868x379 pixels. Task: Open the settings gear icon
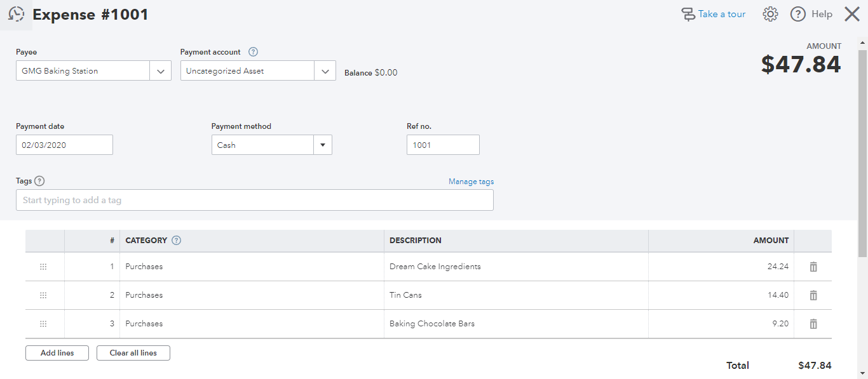(770, 14)
